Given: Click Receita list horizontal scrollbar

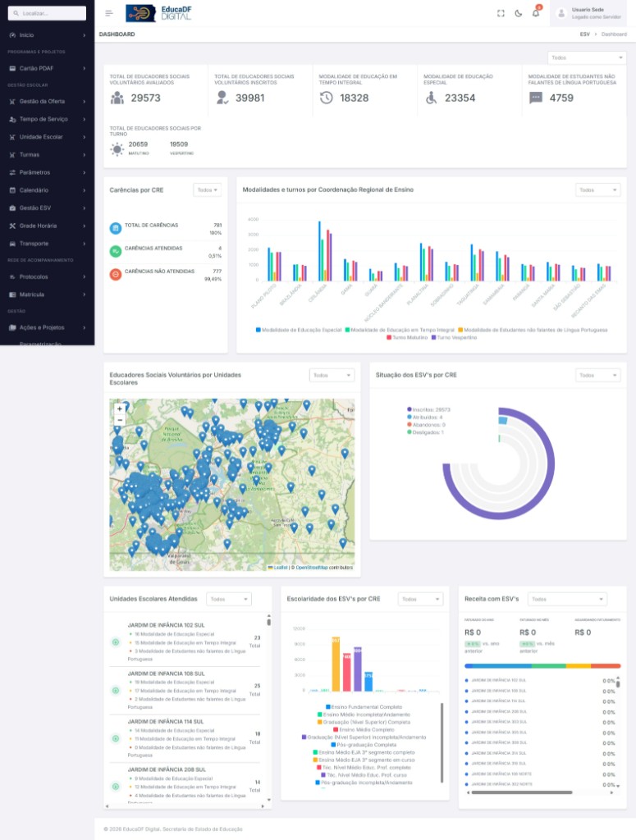Looking at the screenshot, I should 521,792.
